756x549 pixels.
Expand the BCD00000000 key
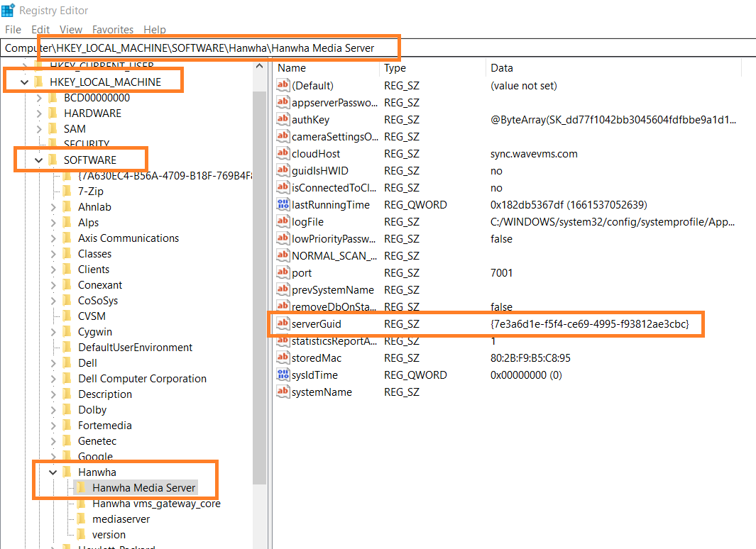[39, 98]
